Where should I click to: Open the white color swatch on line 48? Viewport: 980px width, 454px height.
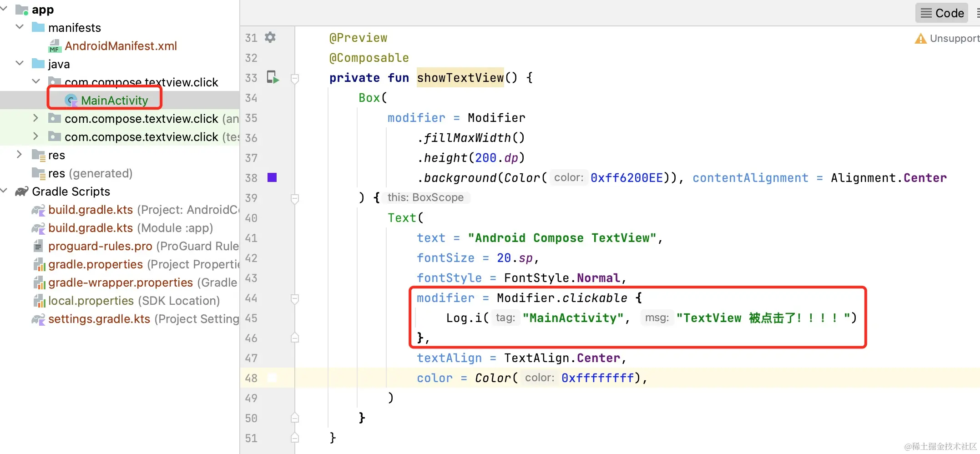[x=272, y=378]
